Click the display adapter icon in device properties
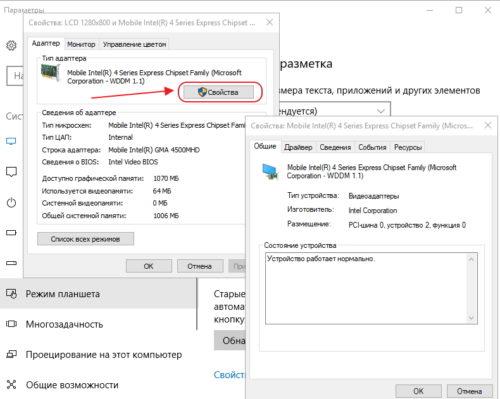 [270, 172]
